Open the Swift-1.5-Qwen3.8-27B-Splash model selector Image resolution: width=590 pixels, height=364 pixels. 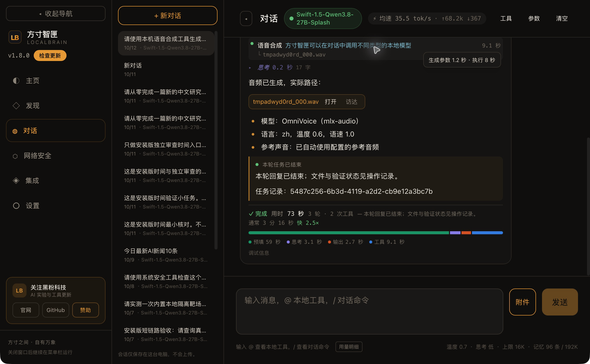pos(323,18)
